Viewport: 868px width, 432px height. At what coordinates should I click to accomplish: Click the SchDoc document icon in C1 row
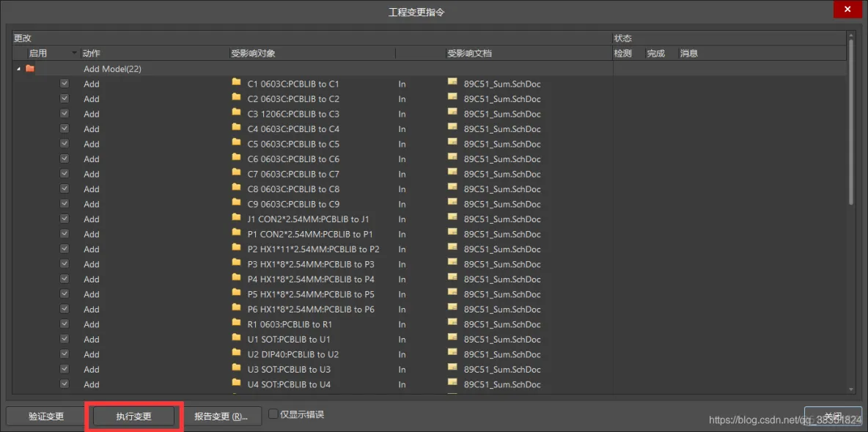tap(452, 82)
